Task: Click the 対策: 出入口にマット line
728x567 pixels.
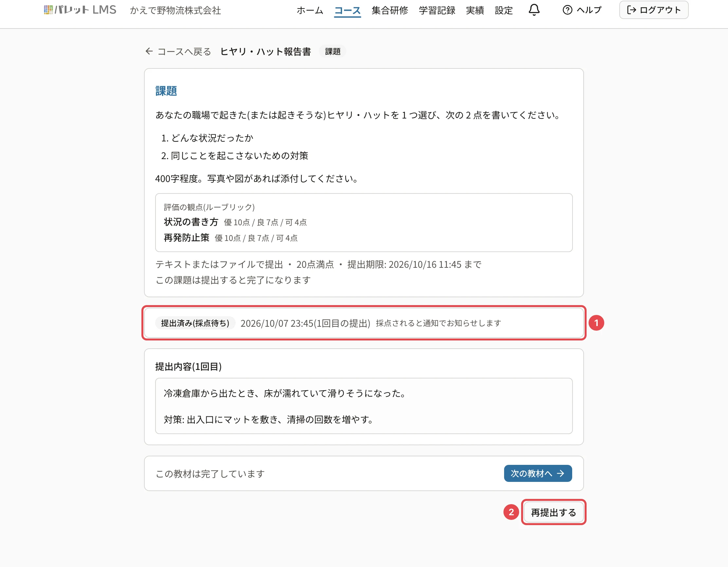Action: tap(269, 419)
